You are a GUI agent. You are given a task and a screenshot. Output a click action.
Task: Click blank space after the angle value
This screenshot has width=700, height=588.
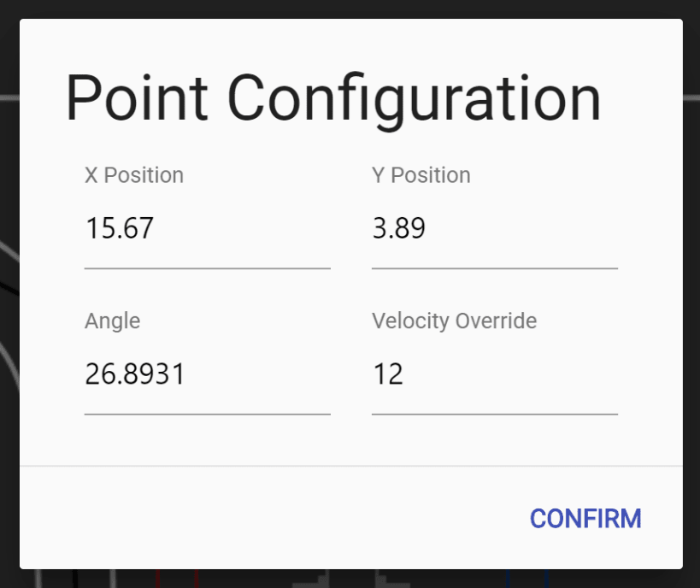(258, 374)
